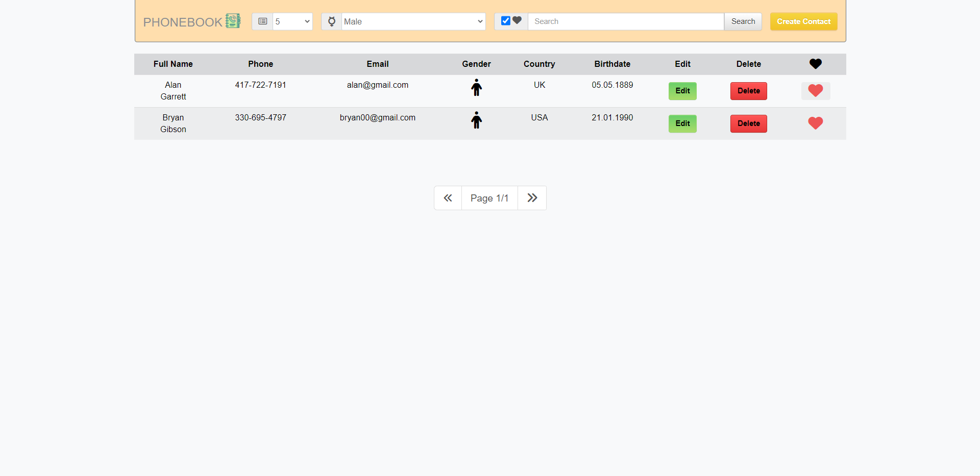The width and height of the screenshot is (980, 476).
Task: Click the gender symbol icon beside Male filter
Action: 331,21
